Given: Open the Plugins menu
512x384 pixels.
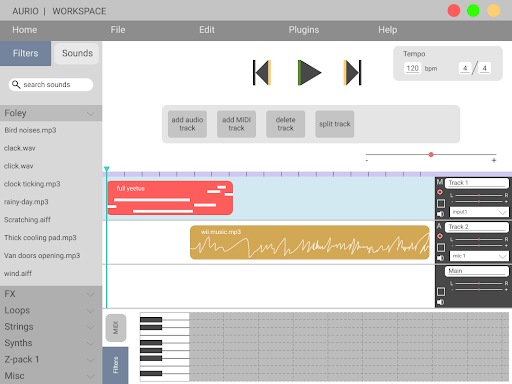Looking at the screenshot, I should [x=304, y=30].
